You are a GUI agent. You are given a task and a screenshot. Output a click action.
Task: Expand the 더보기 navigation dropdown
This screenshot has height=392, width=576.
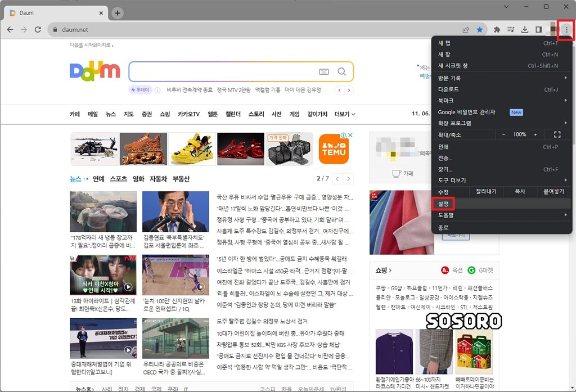345,114
